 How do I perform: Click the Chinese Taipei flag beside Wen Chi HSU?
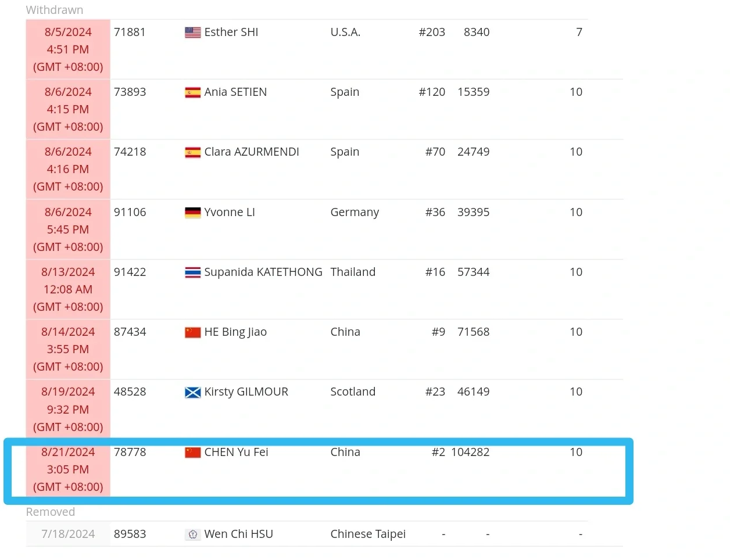(192, 534)
